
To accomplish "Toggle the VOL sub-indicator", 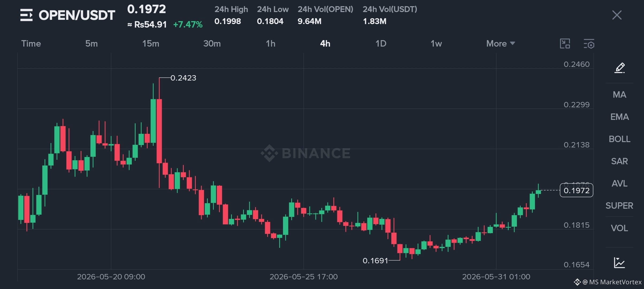I will (x=619, y=228).
